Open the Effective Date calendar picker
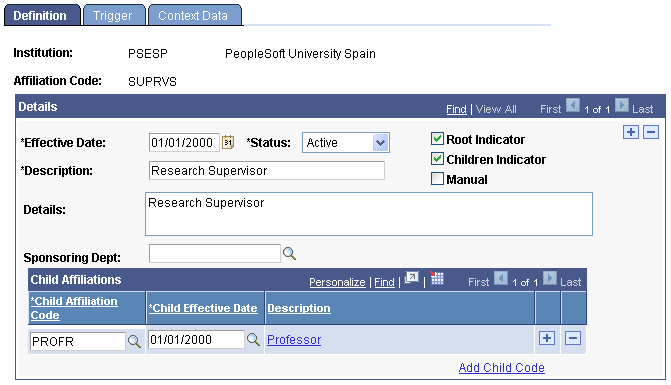Viewport: 671px width, 385px height. coord(228,142)
